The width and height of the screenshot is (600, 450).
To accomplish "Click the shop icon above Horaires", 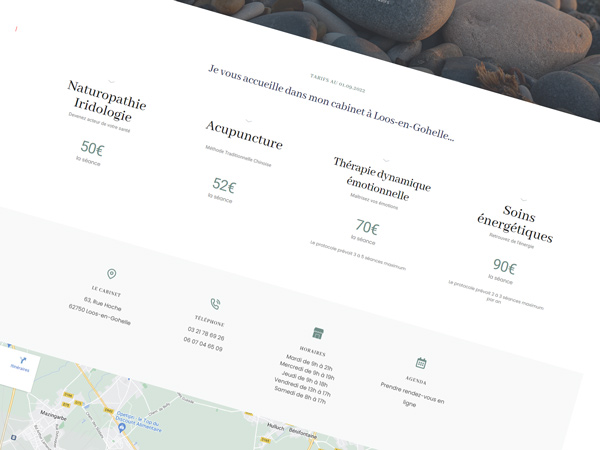I will pos(318,333).
